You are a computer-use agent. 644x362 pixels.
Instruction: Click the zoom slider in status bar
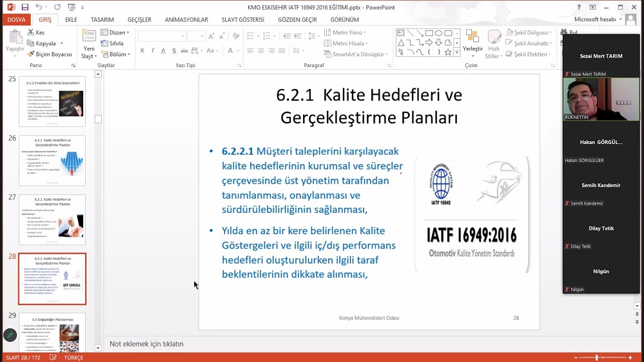(x=596, y=357)
